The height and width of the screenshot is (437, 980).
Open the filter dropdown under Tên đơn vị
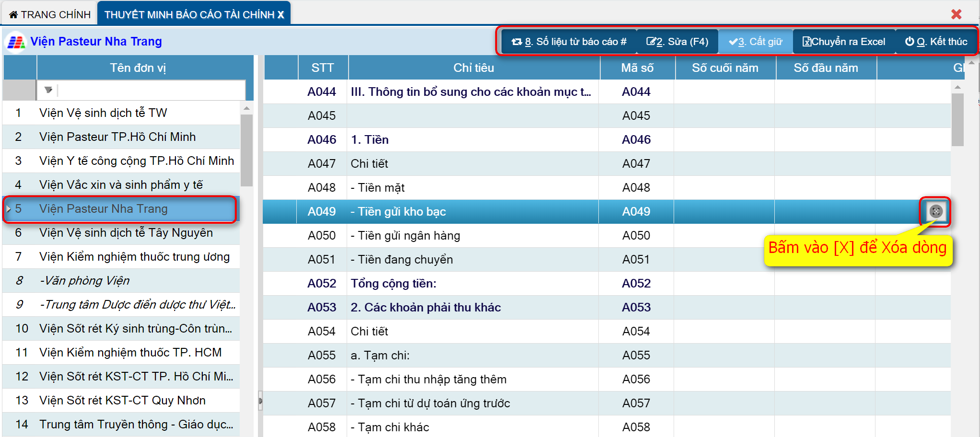click(x=48, y=90)
